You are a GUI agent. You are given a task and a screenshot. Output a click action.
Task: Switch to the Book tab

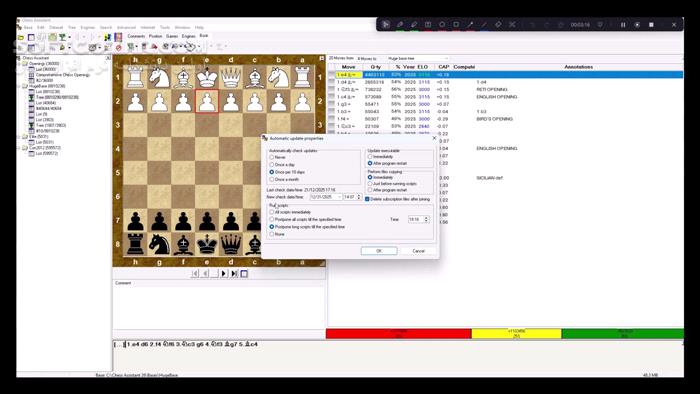(x=204, y=36)
